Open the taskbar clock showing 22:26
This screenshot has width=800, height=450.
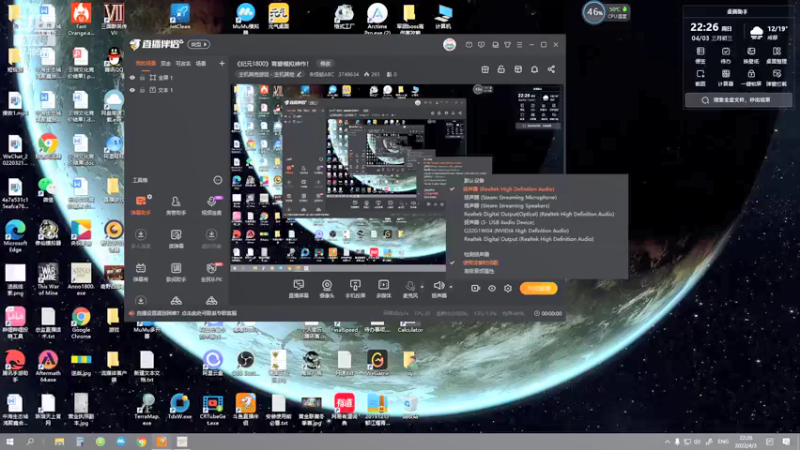tap(745, 442)
